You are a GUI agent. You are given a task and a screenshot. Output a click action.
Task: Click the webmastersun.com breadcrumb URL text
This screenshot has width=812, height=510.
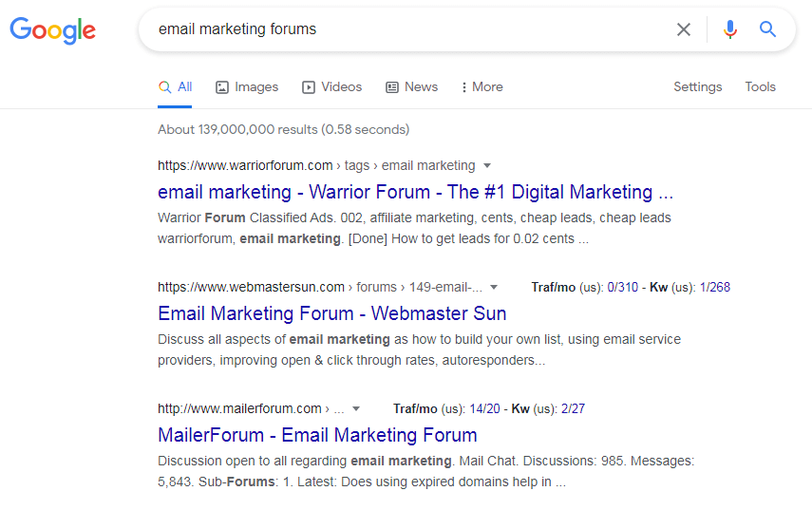(320, 288)
